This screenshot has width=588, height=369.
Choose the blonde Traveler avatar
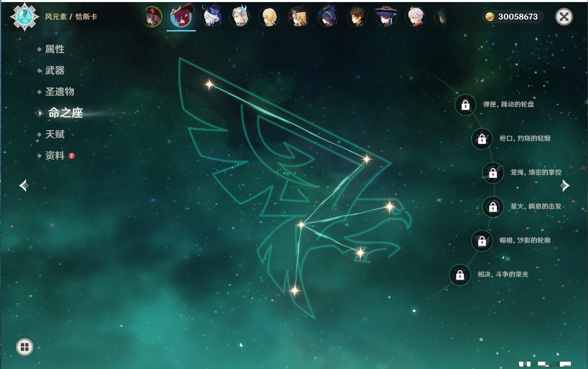tap(269, 17)
